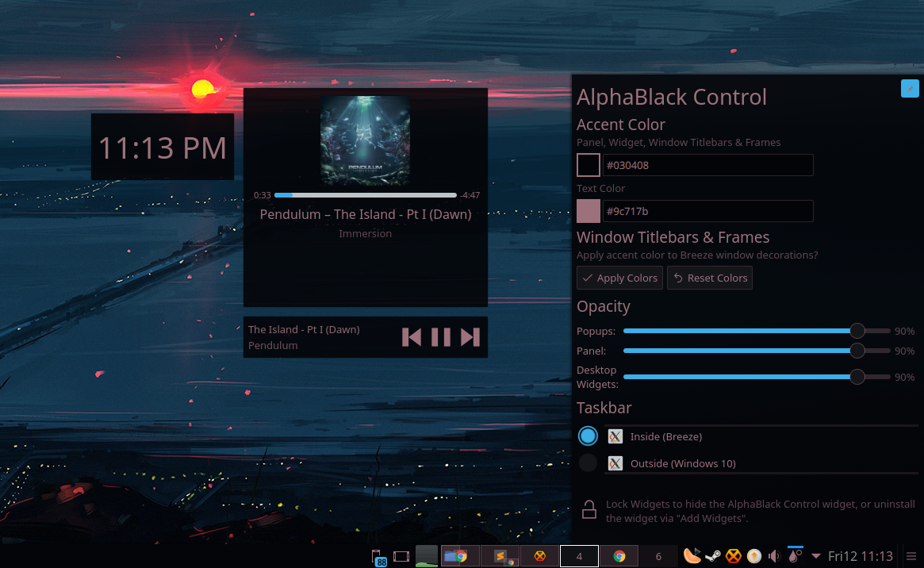Switch to desktop with Sublime Text window
This screenshot has width=924, height=568.
(x=500, y=556)
